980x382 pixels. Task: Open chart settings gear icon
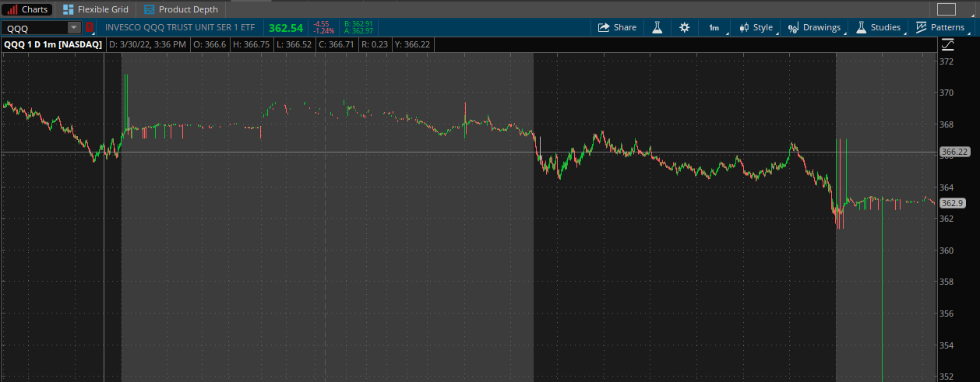tap(684, 27)
